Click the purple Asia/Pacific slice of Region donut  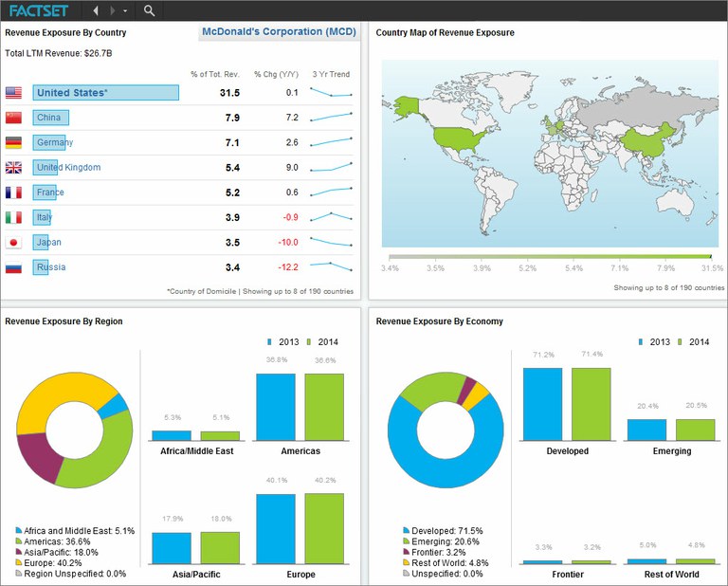[41, 457]
